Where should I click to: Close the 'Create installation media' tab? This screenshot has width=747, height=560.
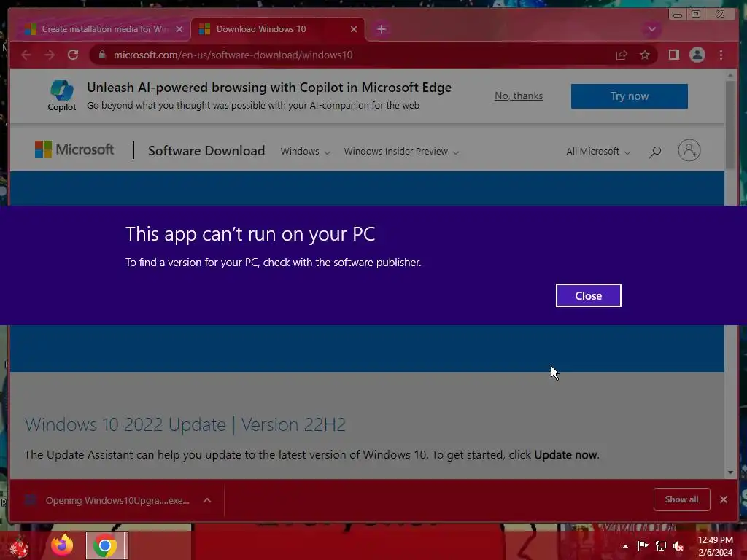179,29
